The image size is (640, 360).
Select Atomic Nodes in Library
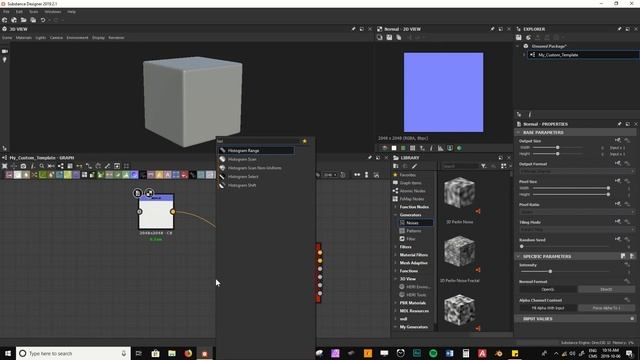412,191
